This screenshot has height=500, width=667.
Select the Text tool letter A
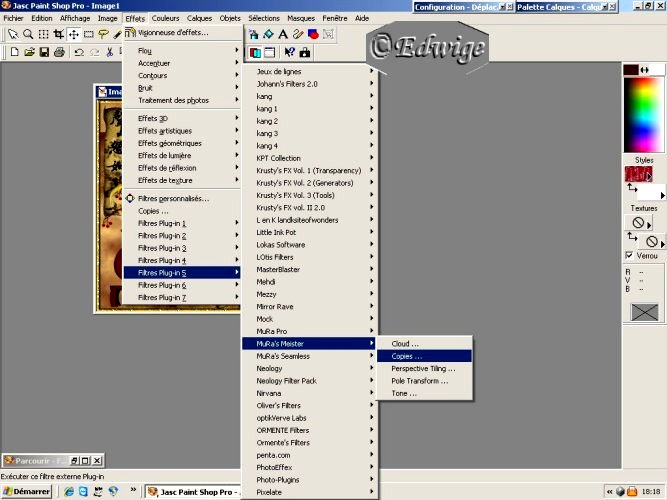283,34
